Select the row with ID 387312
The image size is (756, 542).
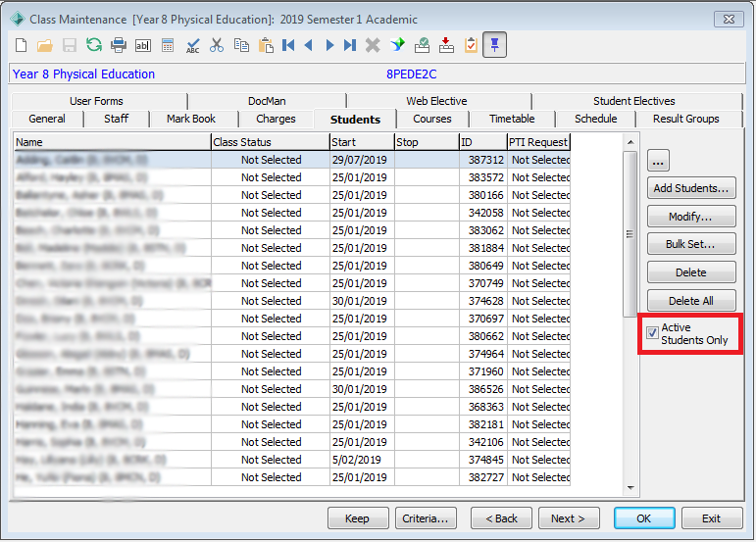click(x=291, y=160)
